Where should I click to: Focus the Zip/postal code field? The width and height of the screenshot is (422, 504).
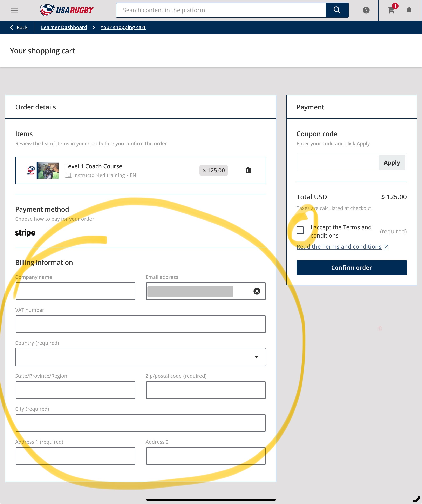point(205,390)
